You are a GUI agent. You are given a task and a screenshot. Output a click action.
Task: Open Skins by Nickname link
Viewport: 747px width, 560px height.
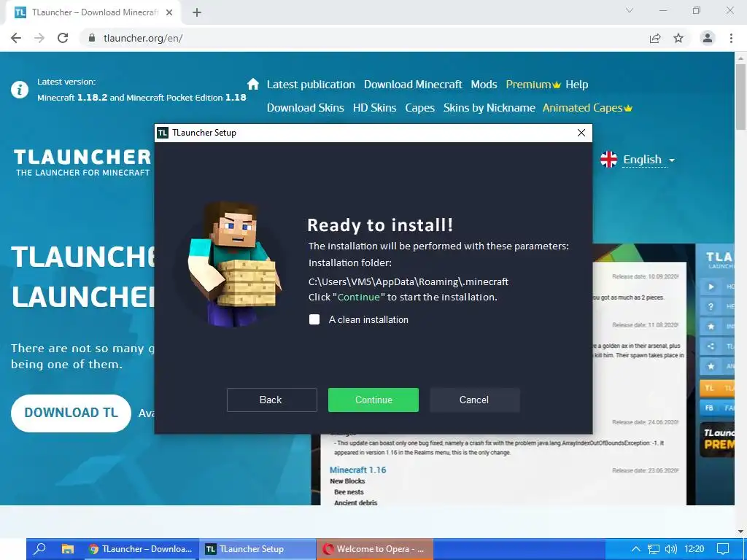coord(489,108)
